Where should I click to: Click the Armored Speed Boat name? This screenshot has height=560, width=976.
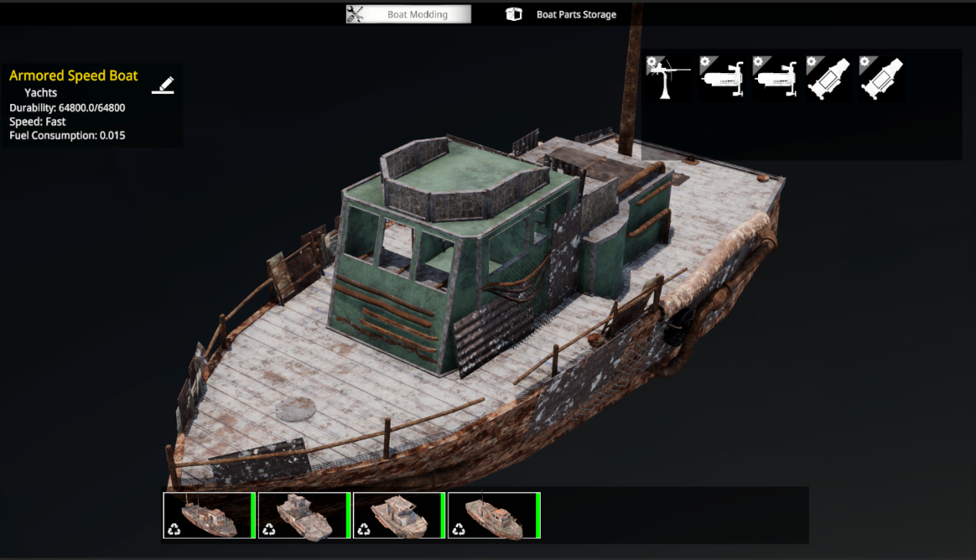pos(73,75)
